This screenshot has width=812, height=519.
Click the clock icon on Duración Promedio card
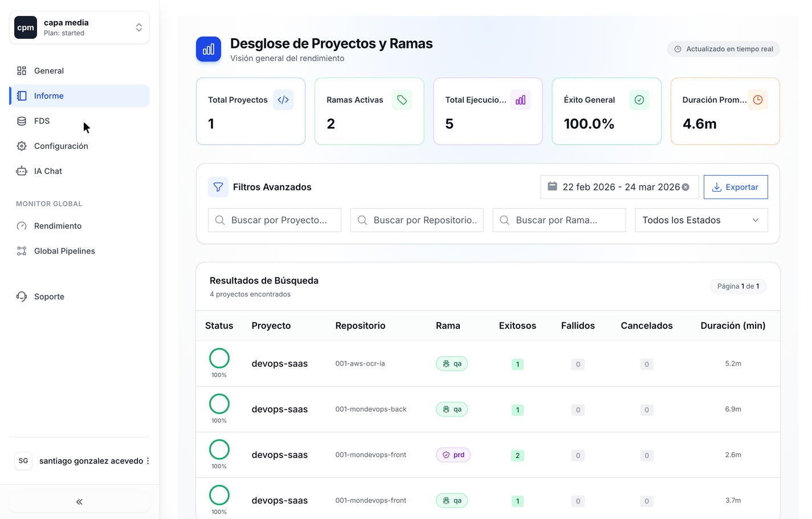click(757, 100)
